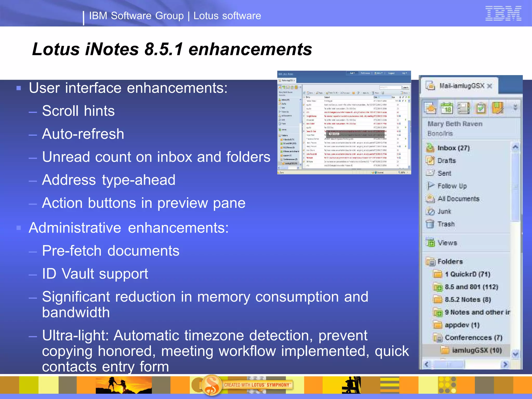Screen dimensions: 532x399
Task: Sort messages by the Subject column header
Action: [x=327, y=97]
